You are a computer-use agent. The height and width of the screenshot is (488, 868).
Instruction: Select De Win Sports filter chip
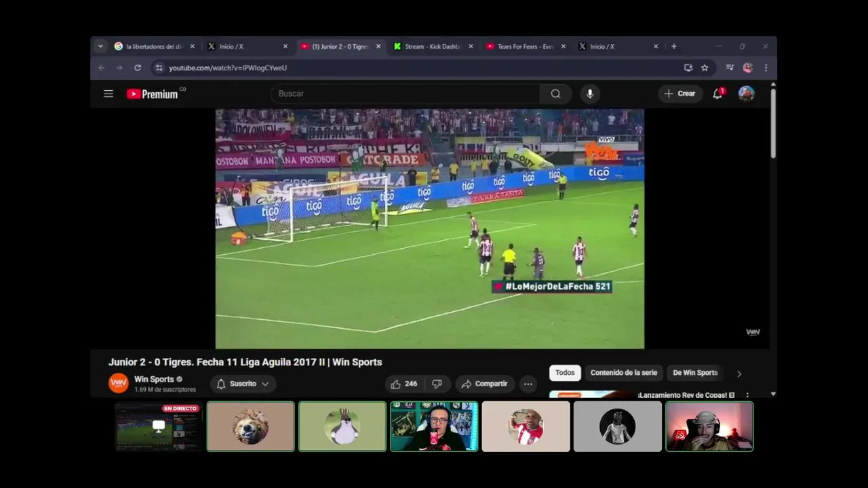695,373
